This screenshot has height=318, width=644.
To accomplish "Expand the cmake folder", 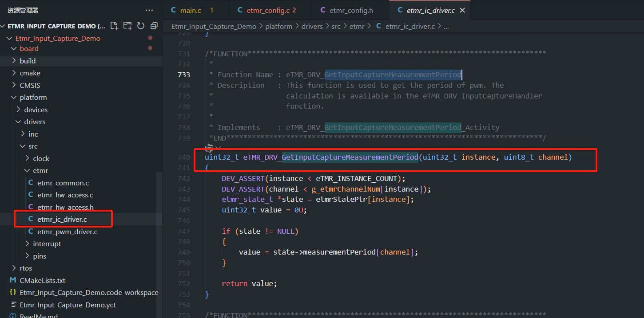I will pyautogui.click(x=14, y=73).
